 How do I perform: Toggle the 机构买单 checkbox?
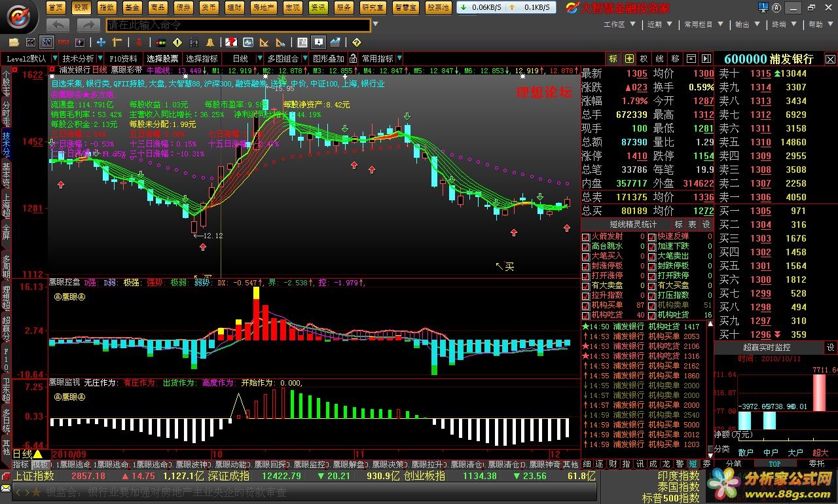586,305
